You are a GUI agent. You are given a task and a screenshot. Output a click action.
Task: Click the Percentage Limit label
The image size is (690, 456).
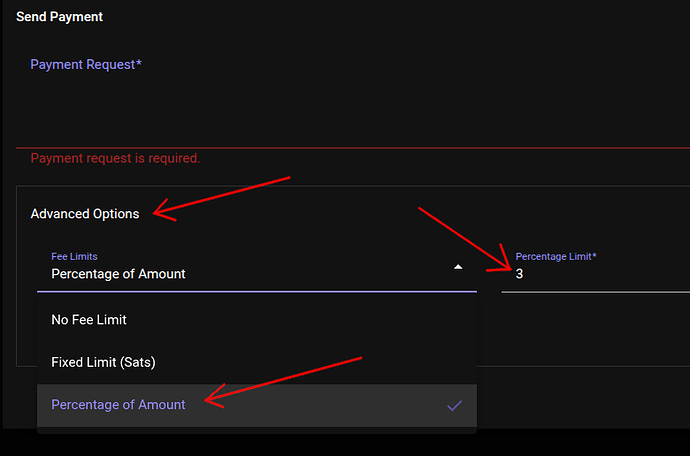(556, 257)
